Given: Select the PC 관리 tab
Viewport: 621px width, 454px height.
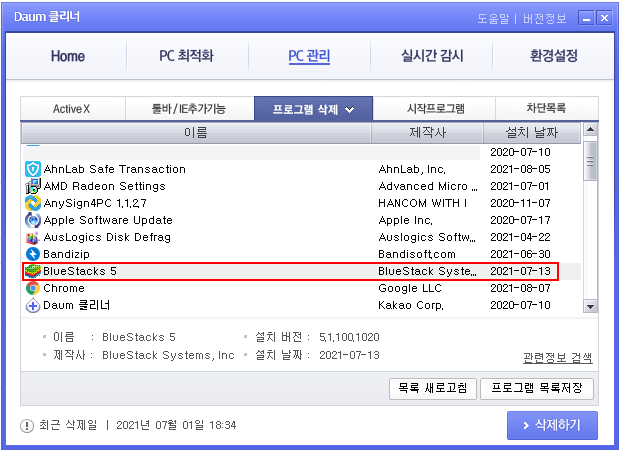Looking at the screenshot, I should (x=309, y=56).
